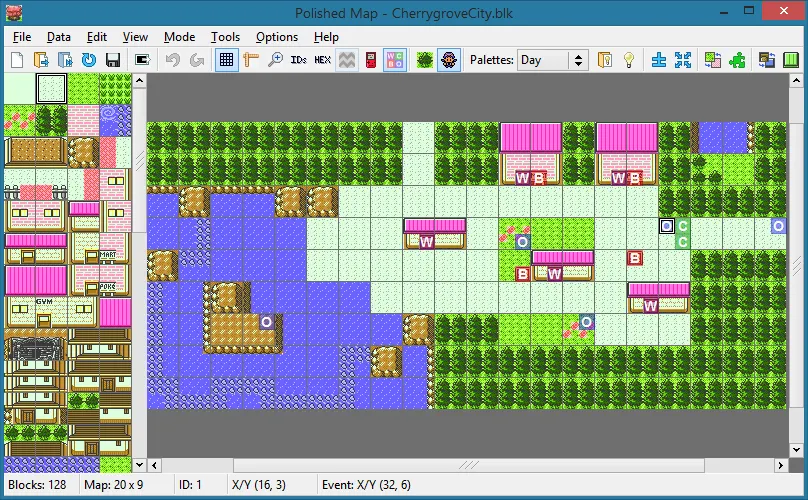Click map horizontal scrollbar left arrow

tap(154, 465)
